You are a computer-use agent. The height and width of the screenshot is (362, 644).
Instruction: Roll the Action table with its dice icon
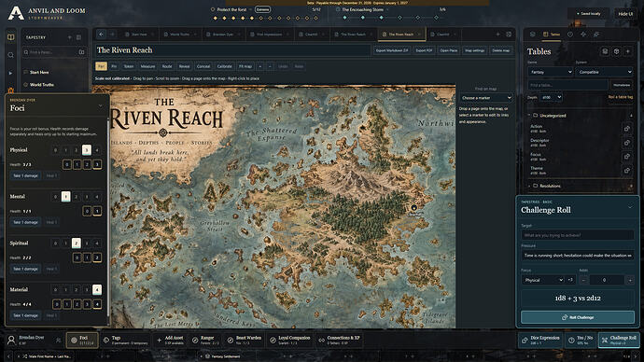tap(627, 129)
